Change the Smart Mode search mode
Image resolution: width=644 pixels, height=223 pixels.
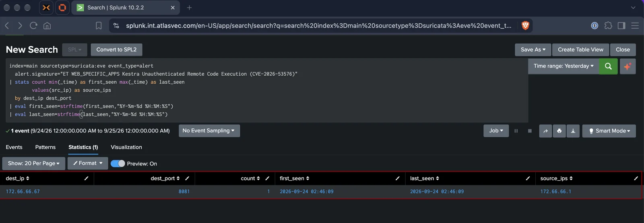(609, 131)
